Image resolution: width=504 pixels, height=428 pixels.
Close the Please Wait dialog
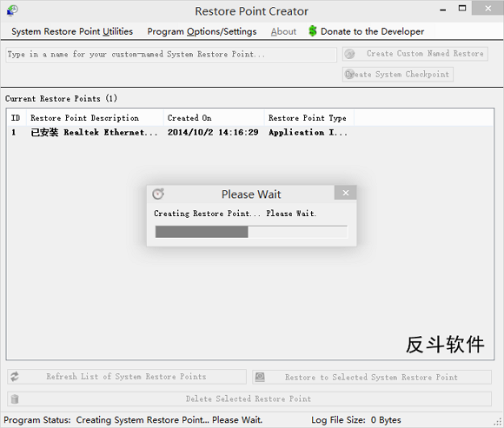[x=346, y=193]
